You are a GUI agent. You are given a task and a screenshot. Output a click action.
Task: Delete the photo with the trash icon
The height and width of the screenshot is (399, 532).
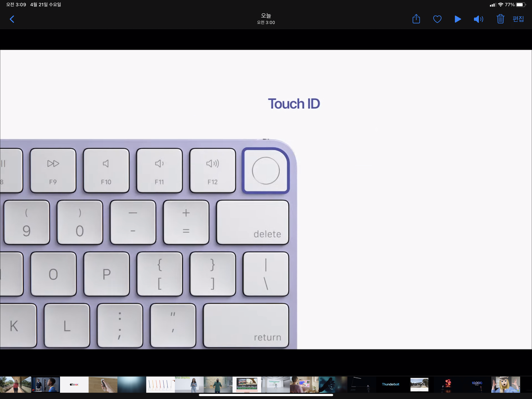click(x=500, y=19)
